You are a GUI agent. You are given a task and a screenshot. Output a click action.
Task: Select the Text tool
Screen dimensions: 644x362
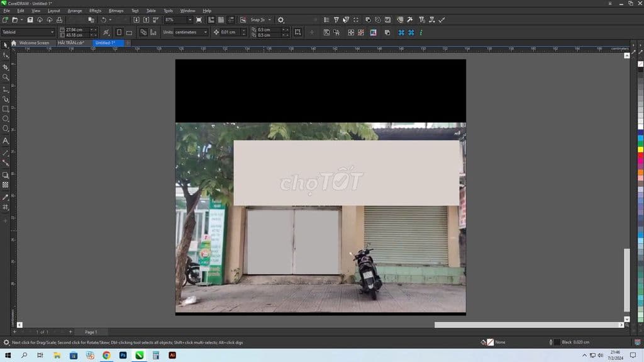pyautogui.click(x=5, y=140)
